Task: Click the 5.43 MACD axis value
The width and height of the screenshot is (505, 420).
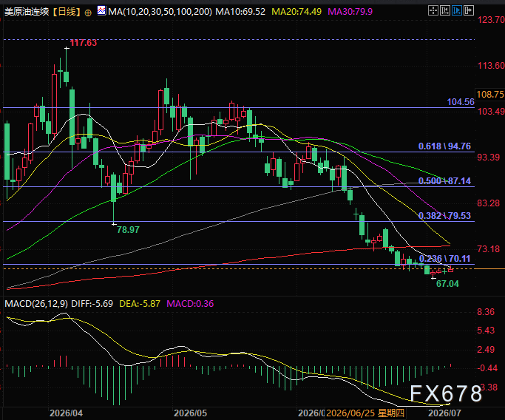Action: [486, 331]
